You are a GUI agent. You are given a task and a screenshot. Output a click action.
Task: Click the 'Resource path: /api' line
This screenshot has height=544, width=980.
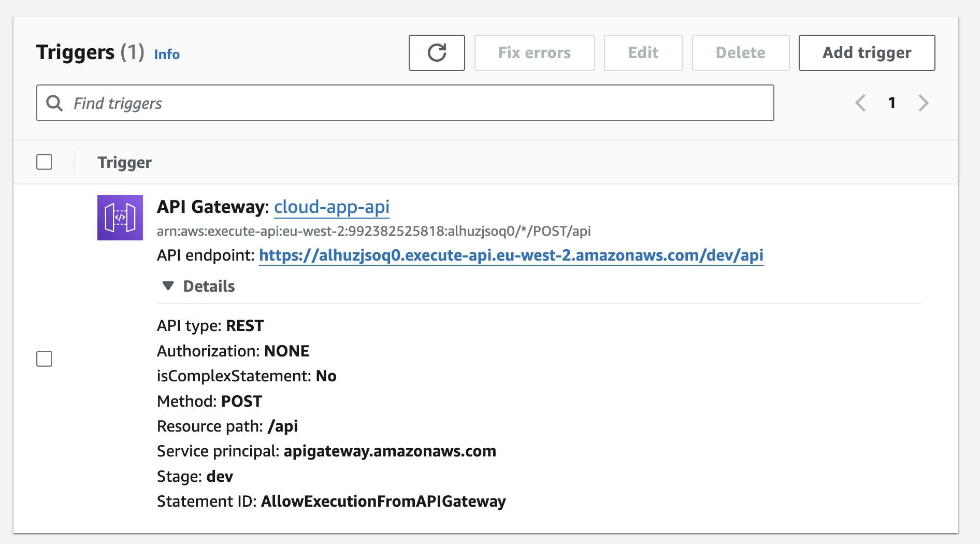227,426
